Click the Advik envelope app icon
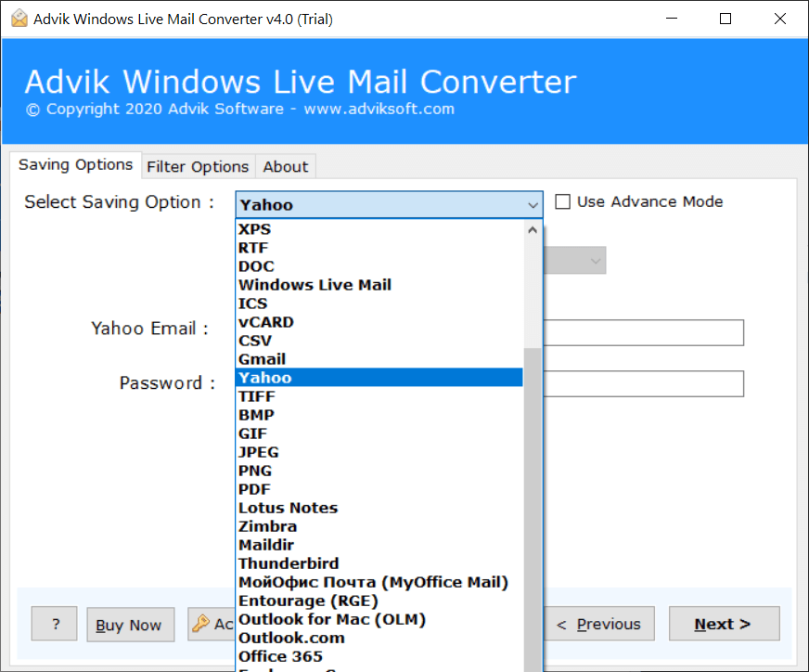Screen dimensions: 809x672 [19, 19]
